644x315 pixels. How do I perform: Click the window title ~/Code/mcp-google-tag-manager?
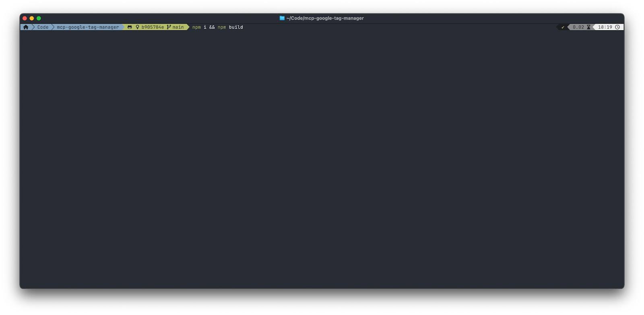325,18
